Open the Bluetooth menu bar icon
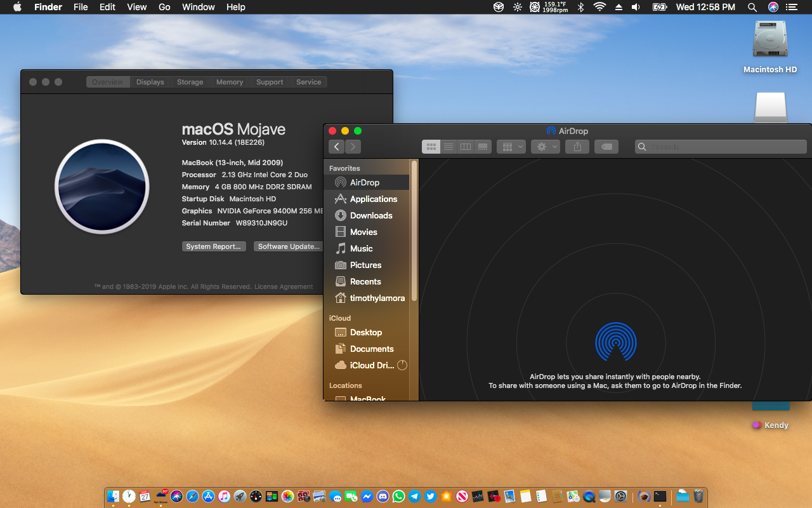The height and width of the screenshot is (508, 812). pyautogui.click(x=580, y=7)
